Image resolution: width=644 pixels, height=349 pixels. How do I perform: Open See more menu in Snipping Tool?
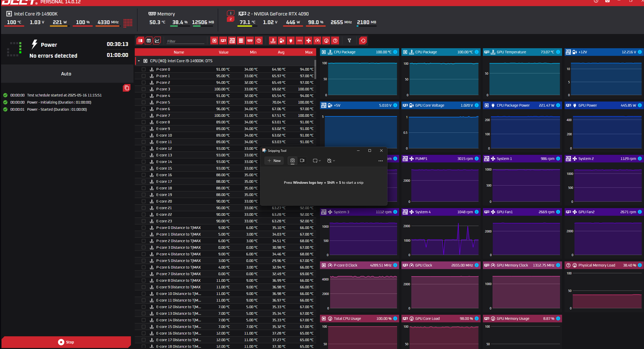[380, 161]
